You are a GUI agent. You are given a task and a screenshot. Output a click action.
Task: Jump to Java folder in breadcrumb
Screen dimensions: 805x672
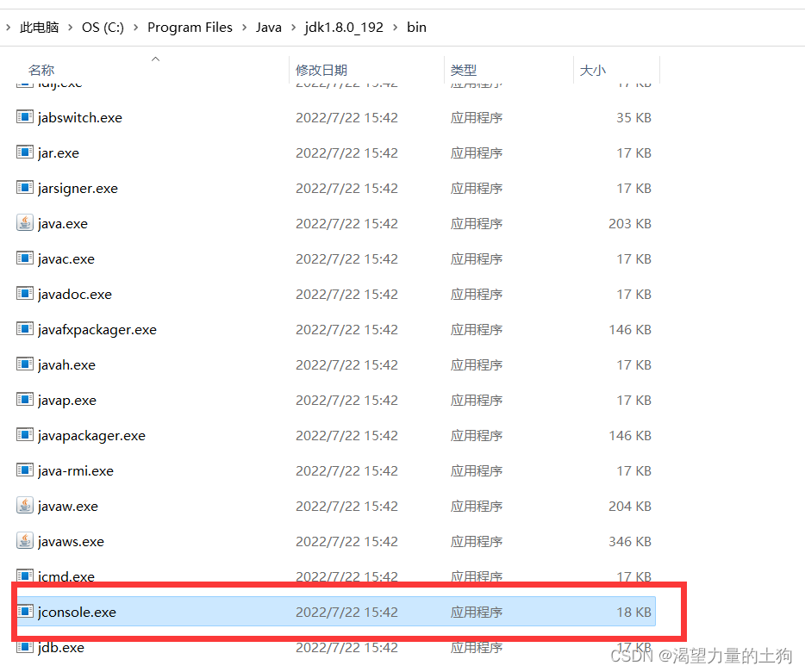(x=269, y=28)
